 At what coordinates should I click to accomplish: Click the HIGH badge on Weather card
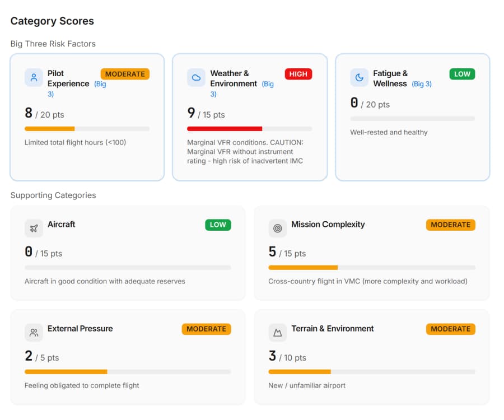click(x=298, y=73)
